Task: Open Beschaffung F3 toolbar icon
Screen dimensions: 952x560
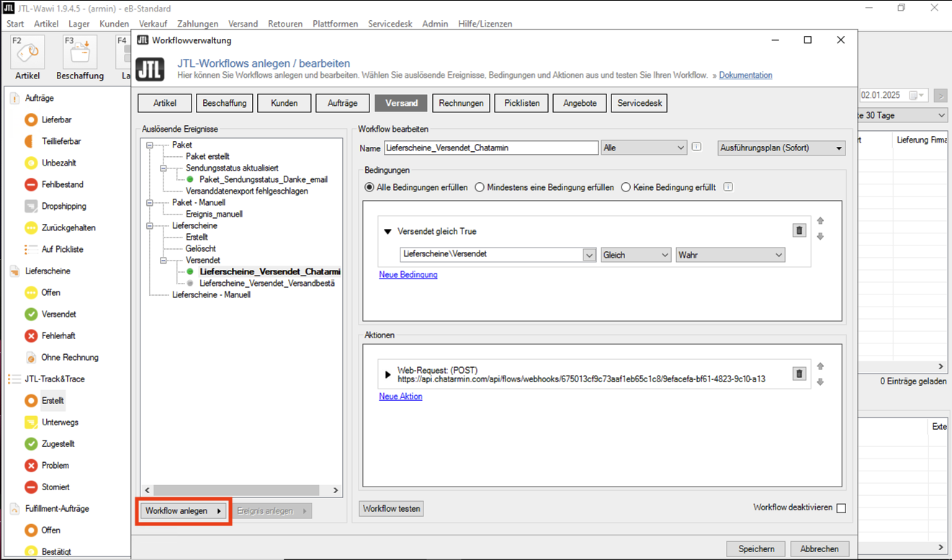Action: click(79, 53)
